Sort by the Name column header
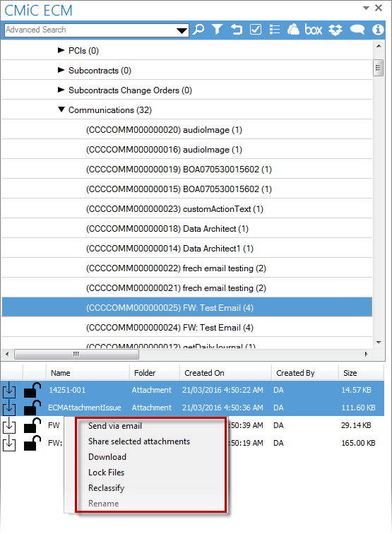This screenshot has width=392, height=534. click(88, 373)
